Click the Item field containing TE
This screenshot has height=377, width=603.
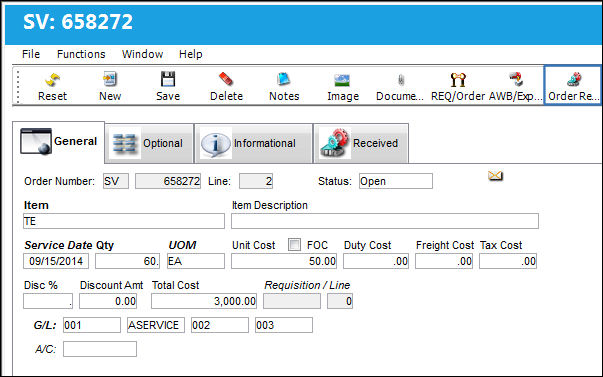(x=124, y=221)
